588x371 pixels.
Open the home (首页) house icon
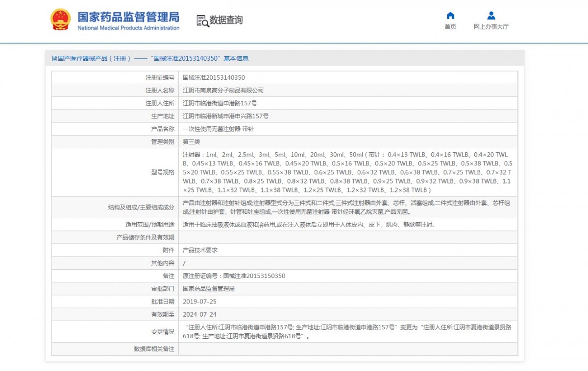tap(450, 15)
